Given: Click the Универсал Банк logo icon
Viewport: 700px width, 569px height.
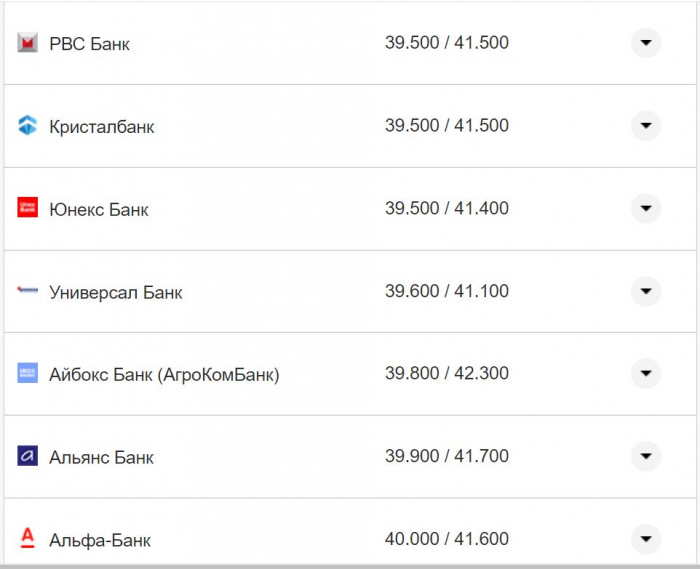Looking at the screenshot, I should (x=28, y=291).
